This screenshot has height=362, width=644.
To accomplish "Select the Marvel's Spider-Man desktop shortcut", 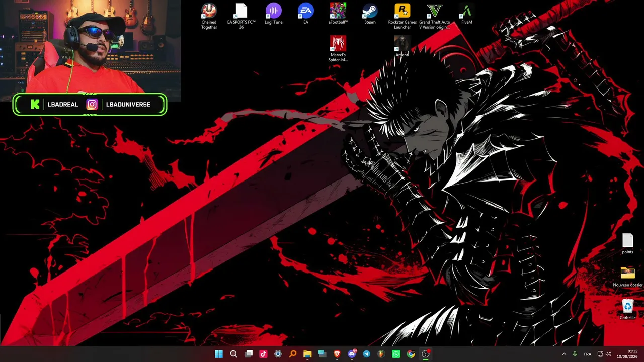I will click(338, 49).
